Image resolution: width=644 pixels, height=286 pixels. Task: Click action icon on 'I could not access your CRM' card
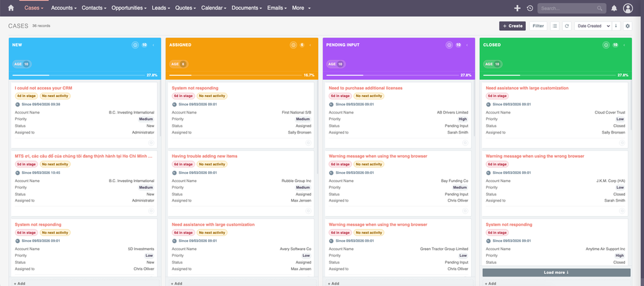pos(151,142)
